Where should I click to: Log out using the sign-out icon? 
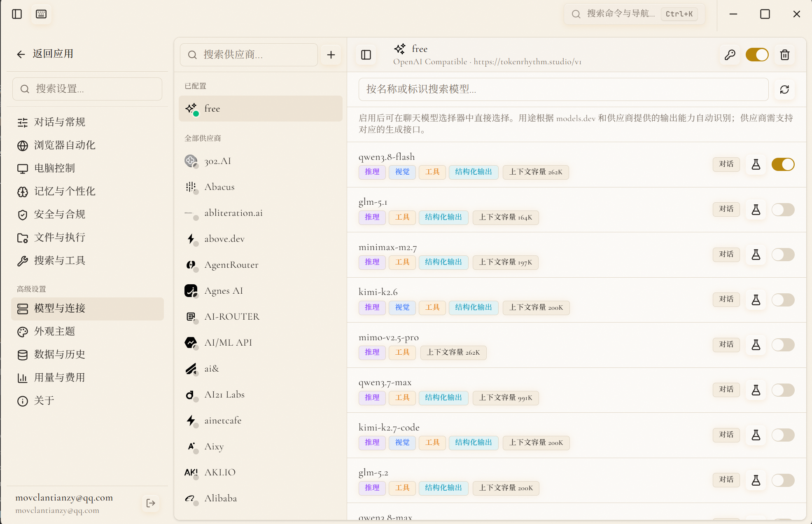[151, 503]
